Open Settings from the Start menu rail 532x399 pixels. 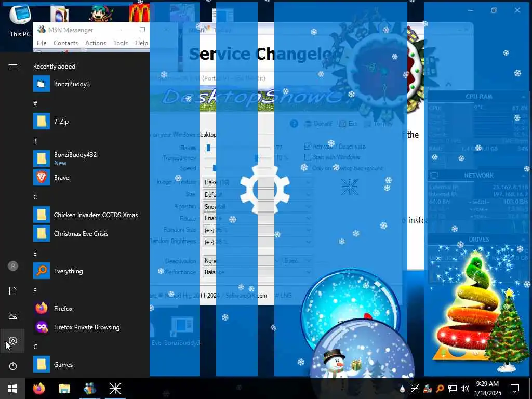(x=12, y=341)
